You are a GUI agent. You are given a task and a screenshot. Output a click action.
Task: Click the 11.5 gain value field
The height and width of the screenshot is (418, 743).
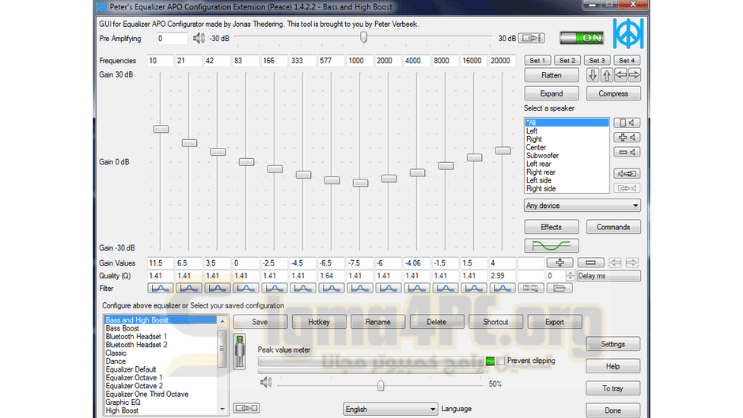(x=160, y=263)
